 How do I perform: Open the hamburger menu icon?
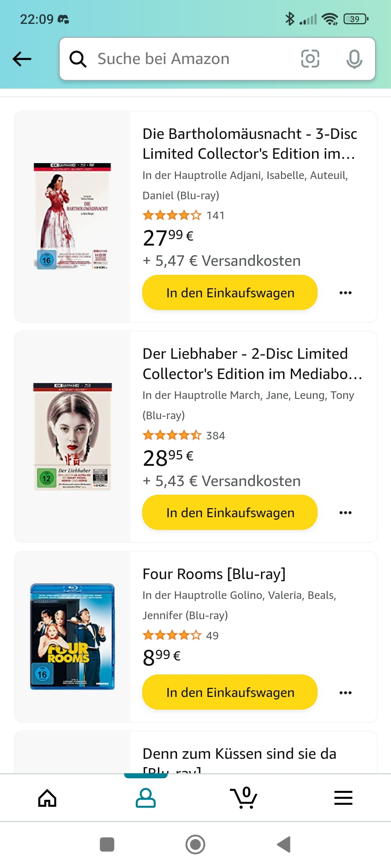(x=343, y=798)
